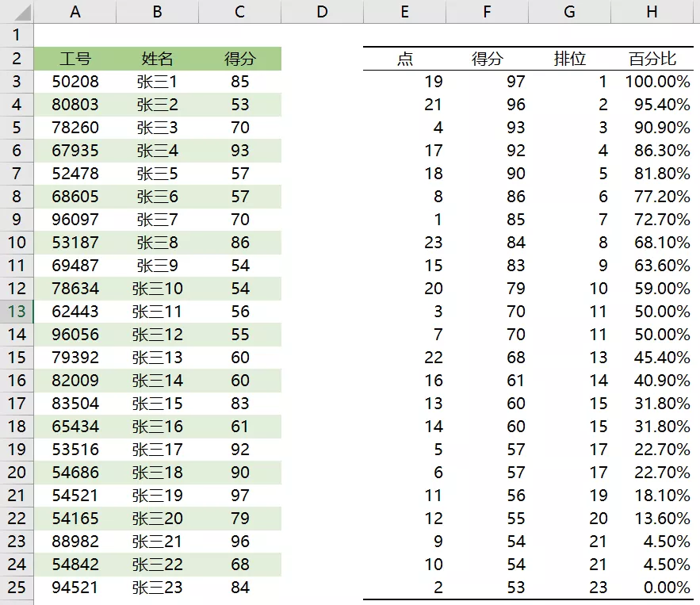The width and height of the screenshot is (700, 605).
Task: Select column F header
Action: (487, 12)
